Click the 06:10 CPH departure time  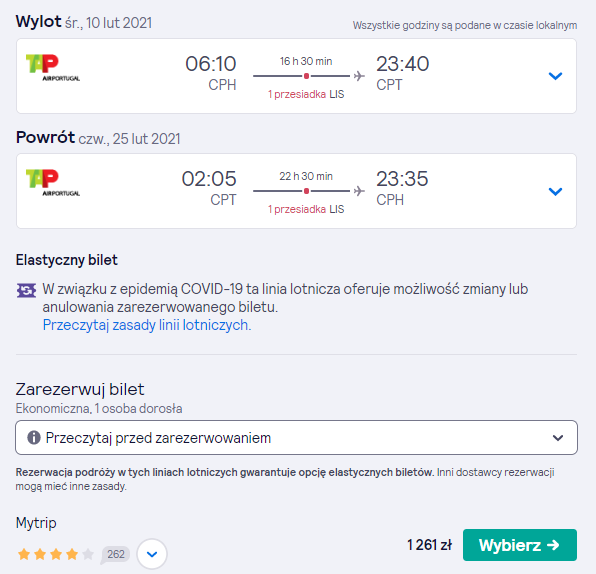tap(211, 73)
